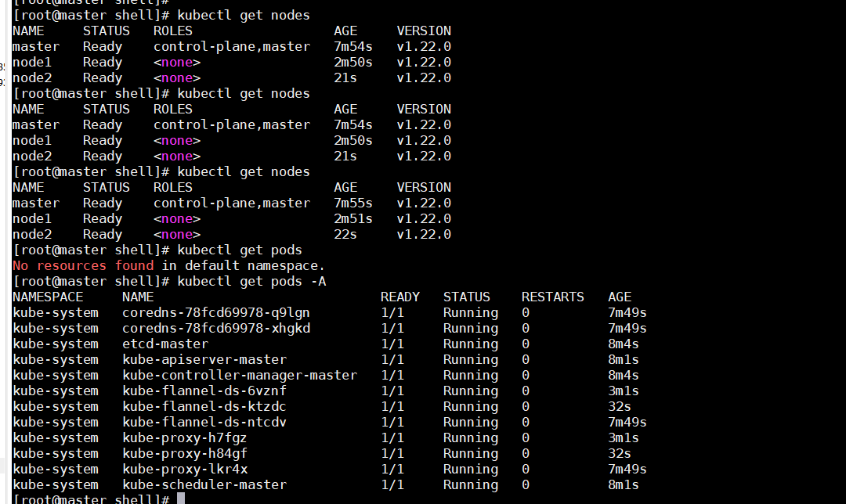The image size is (846, 504).
Task: Click the kube-controller-manager-master pod name
Action: click(240, 376)
